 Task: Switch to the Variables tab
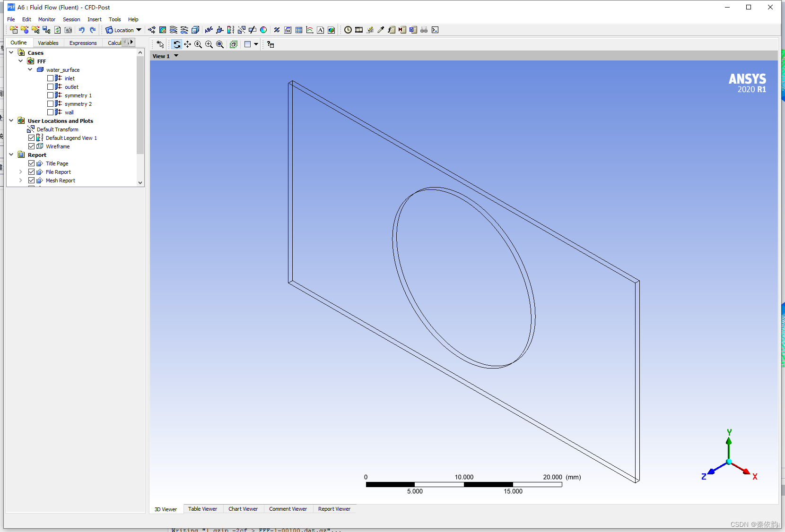pos(48,43)
